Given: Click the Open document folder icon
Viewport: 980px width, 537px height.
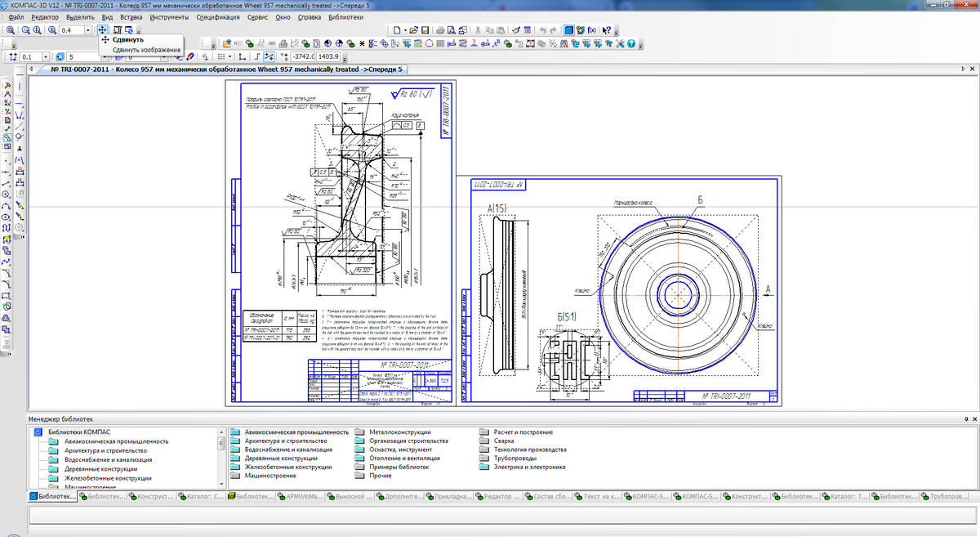Looking at the screenshot, I should point(413,30).
